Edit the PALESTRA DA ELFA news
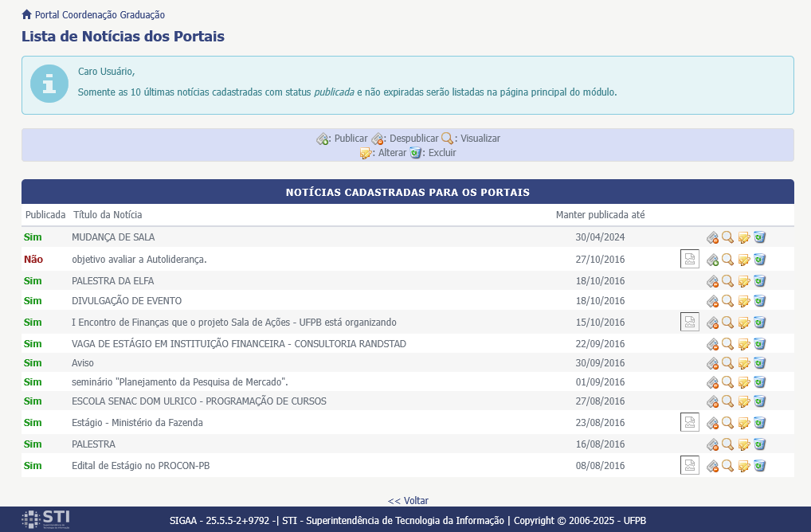The height and width of the screenshot is (532, 811). pos(744,281)
